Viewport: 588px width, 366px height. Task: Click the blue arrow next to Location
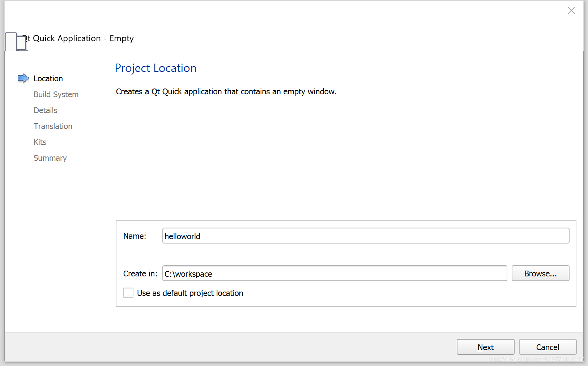pyautogui.click(x=23, y=78)
